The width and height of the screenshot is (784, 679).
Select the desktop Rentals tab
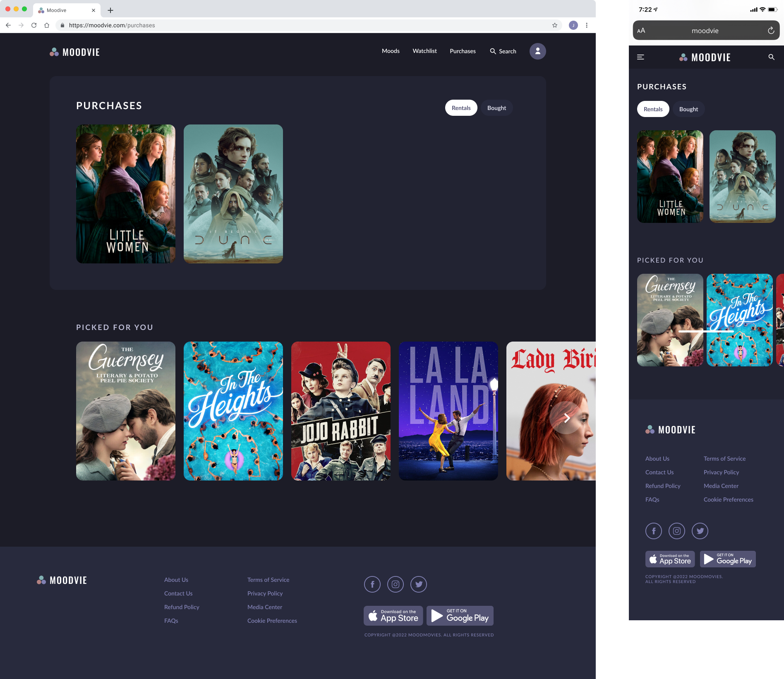pos(461,108)
